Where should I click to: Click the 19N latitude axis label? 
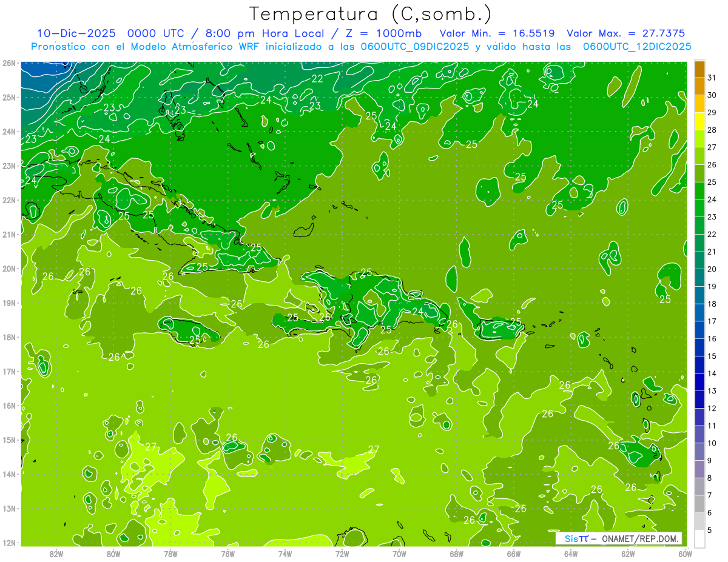[8, 303]
